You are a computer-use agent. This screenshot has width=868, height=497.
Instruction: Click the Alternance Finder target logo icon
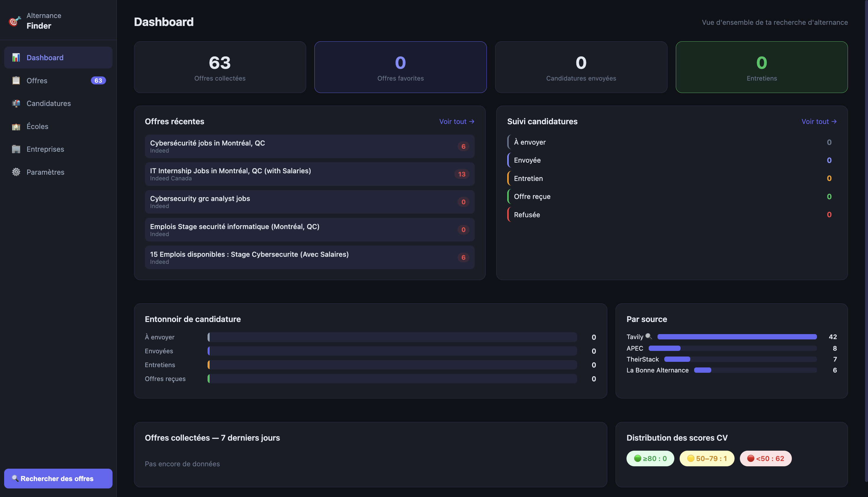click(15, 21)
